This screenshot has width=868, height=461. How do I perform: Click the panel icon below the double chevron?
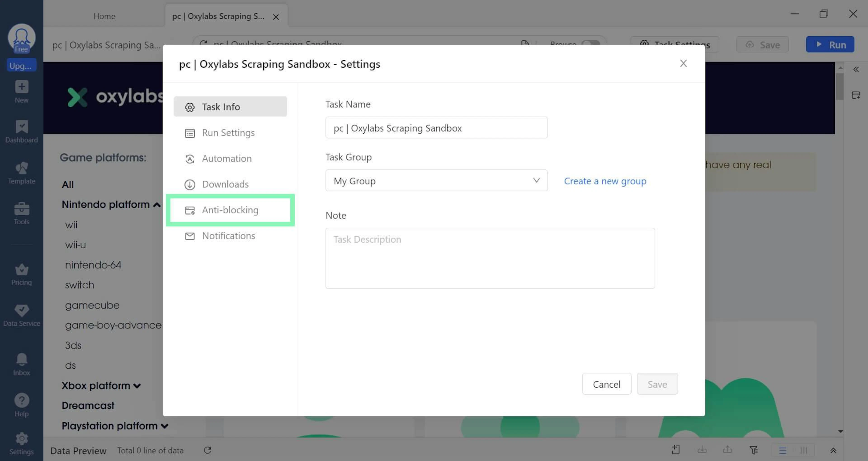[x=856, y=95]
